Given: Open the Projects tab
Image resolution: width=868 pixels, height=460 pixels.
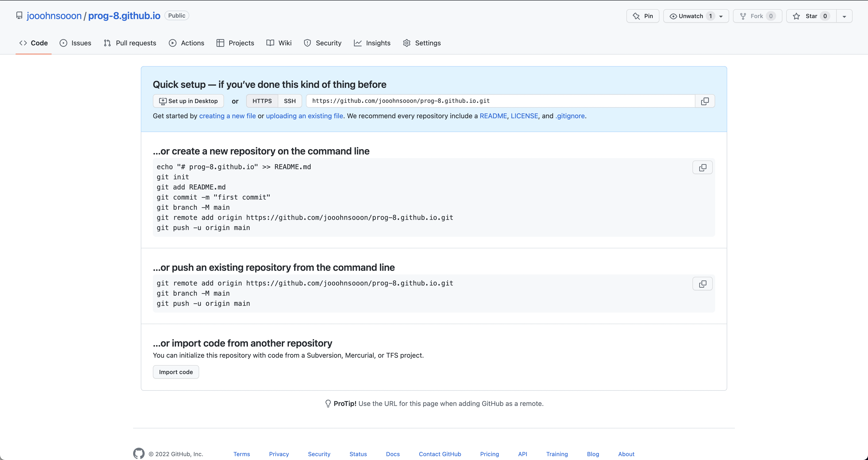Looking at the screenshot, I should point(235,43).
